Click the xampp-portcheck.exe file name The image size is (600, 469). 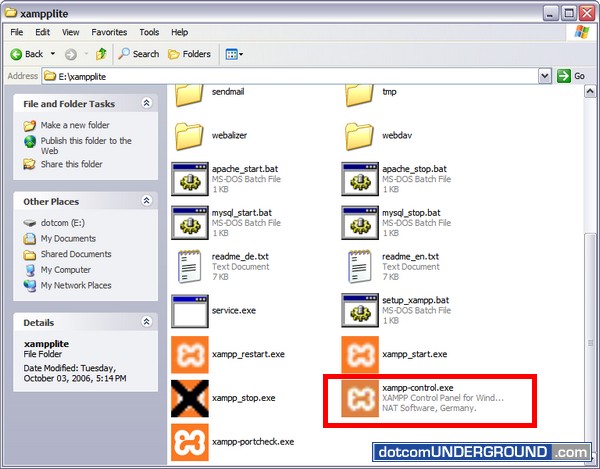click(x=253, y=442)
